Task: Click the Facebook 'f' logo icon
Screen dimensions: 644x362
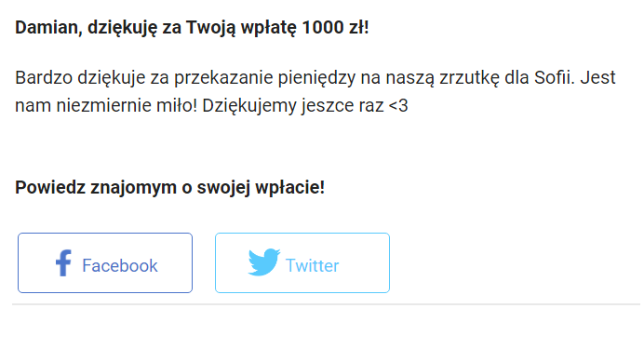Action: click(63, 263)
